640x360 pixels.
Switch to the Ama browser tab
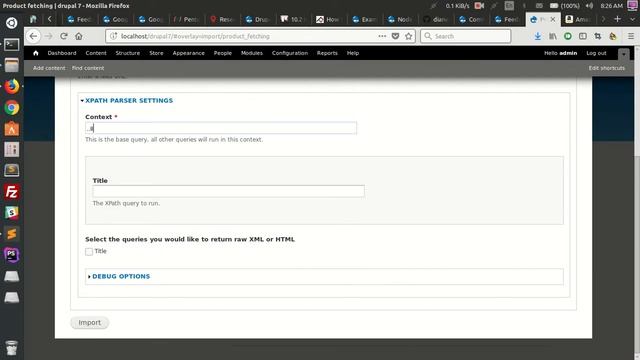tap(578, 19)
